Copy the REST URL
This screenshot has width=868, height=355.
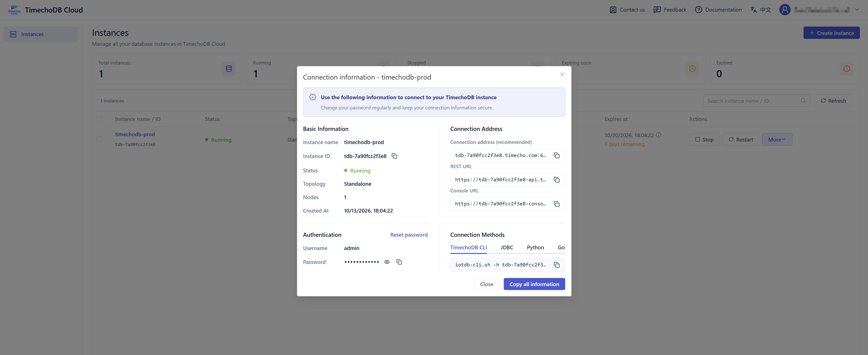click(x=557, y=180)
